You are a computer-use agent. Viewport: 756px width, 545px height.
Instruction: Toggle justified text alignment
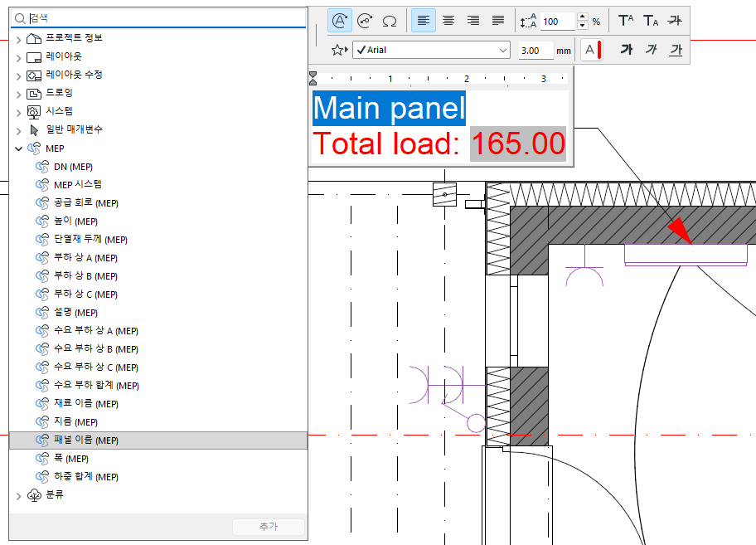coord(498,21)
